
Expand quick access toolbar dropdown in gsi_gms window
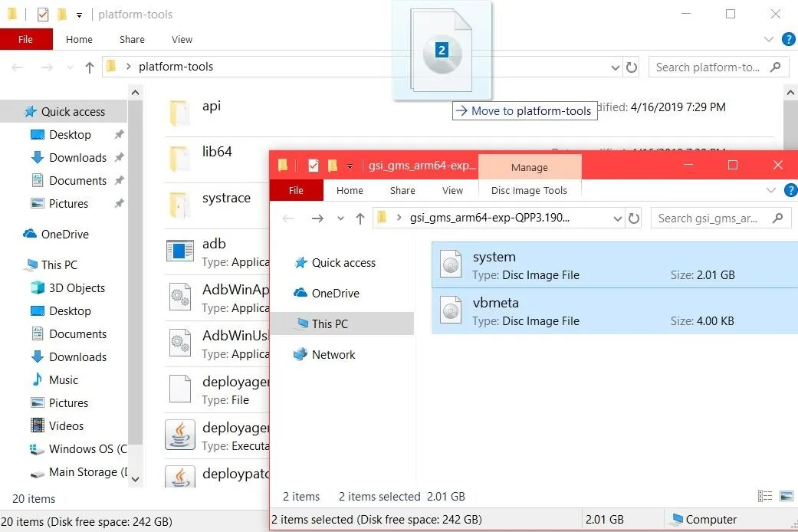350,166
